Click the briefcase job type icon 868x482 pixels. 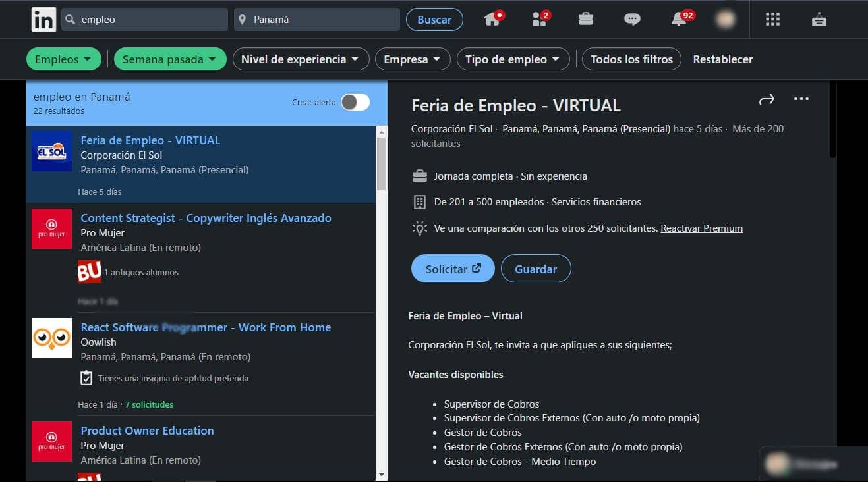pos(419,176)
